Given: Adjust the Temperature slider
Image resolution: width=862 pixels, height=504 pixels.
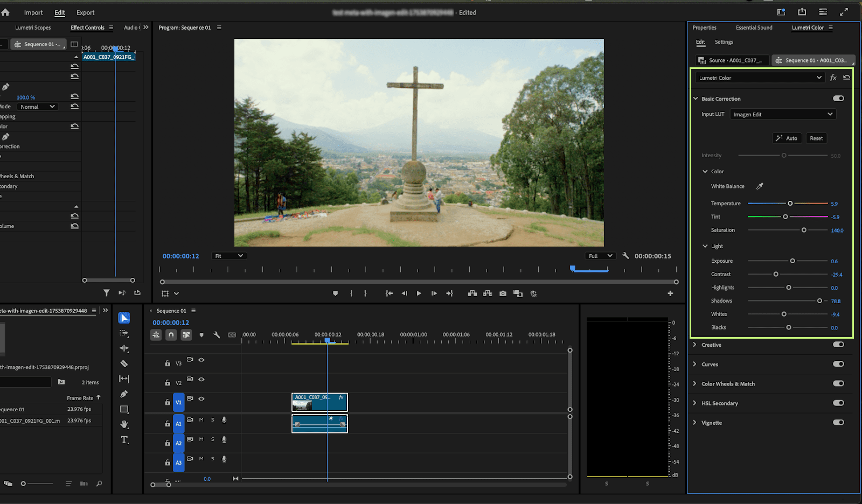Looking at the screenshot, I should pos(790,204).
